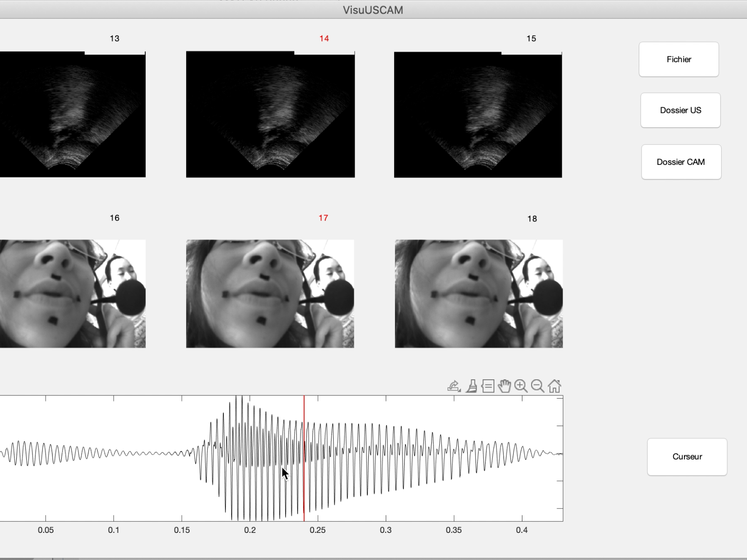Click the Curseur button
The width and height of the screenshot is (747, 560).
point(687,457)
